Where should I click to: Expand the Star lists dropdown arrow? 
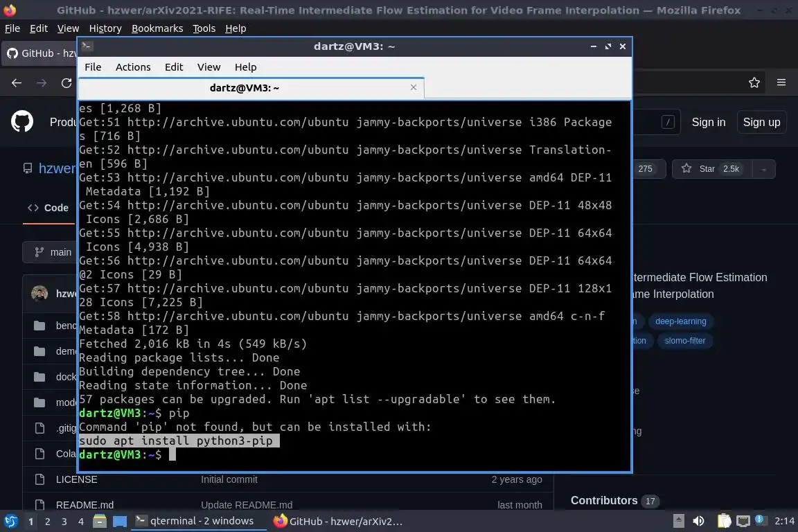click(x=764, y=170)
